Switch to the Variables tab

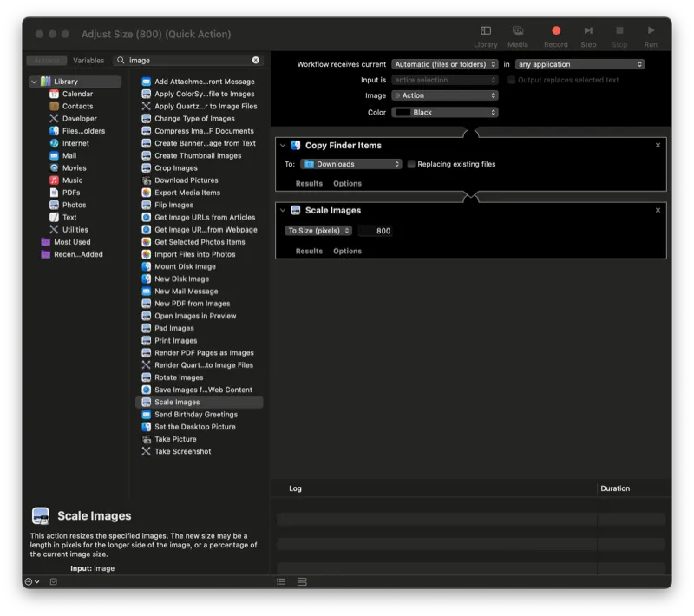pos(88,62)
